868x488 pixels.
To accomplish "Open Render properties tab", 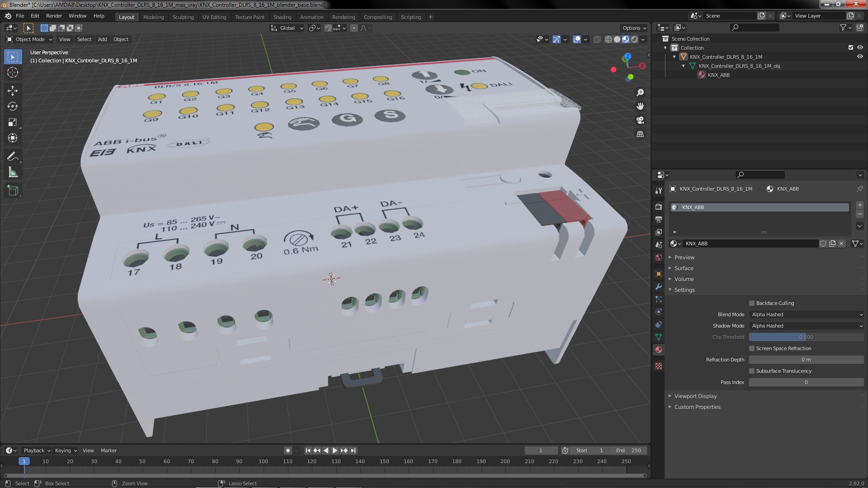I will (659, 206).
